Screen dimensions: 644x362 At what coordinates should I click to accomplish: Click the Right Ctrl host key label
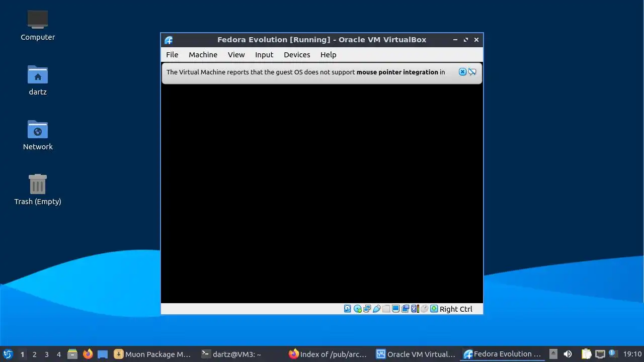point(456,309)
